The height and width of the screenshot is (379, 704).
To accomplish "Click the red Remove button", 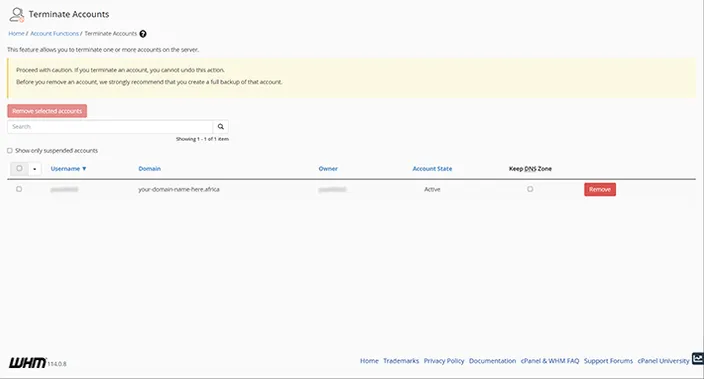I will coord(600,190).
